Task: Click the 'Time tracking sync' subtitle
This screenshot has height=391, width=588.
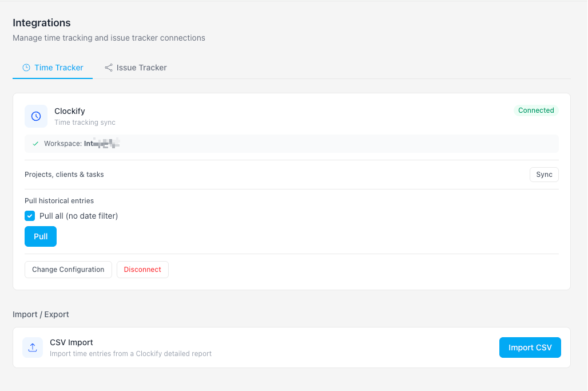Action: pos(85,123)
